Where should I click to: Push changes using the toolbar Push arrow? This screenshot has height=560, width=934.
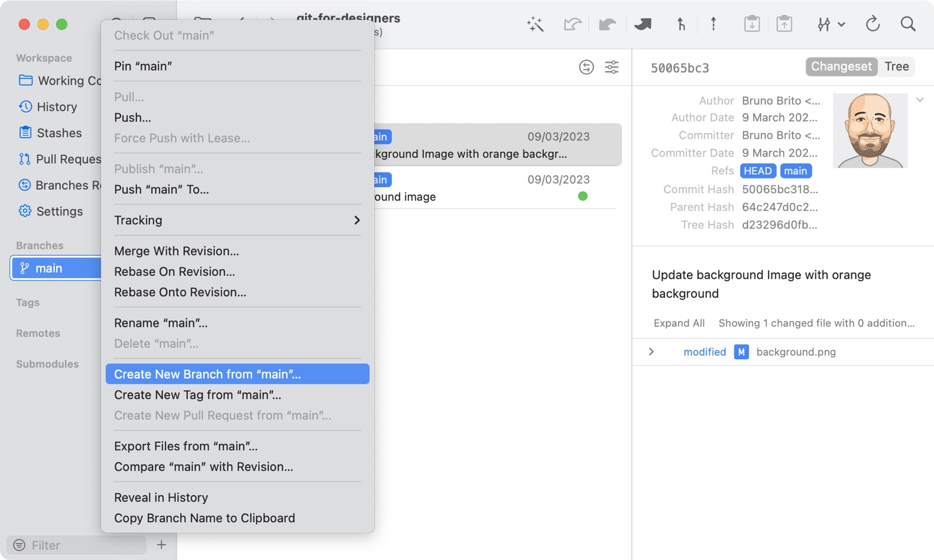[x=713, y=24]
